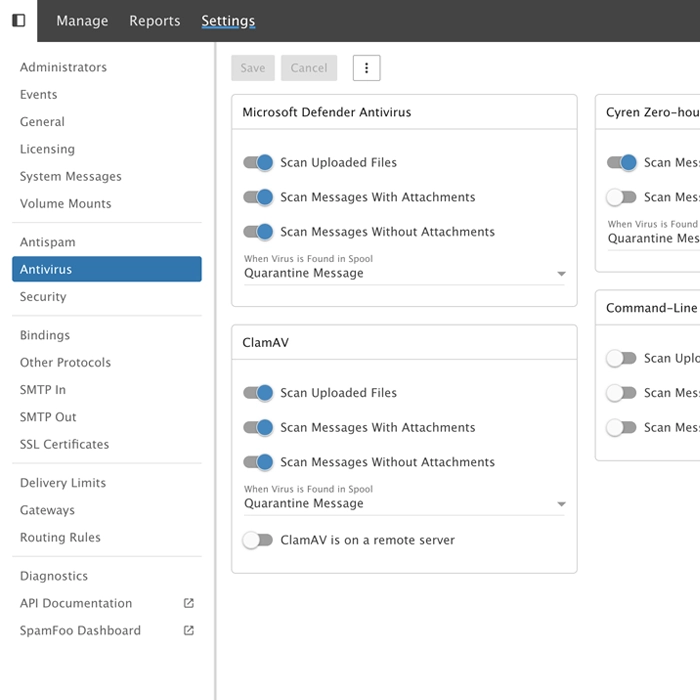700x700 pixels.
Task: Toggle the sidebar panel icon
Action: (18, 21)
